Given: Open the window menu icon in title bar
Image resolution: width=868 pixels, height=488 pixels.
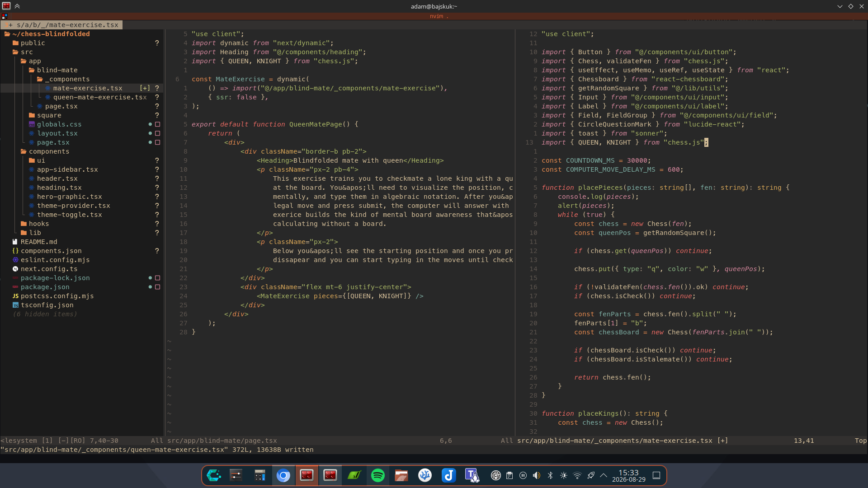Looking at the screenshot, I should coord(6,6).
